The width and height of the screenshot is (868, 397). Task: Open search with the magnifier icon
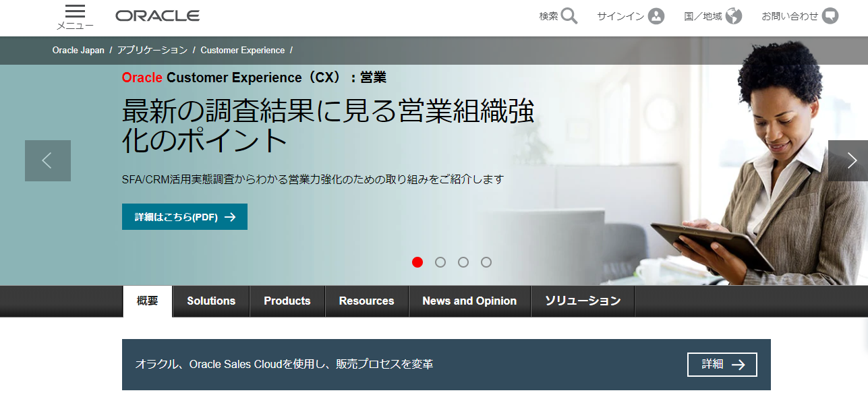(x=569, y=16)
